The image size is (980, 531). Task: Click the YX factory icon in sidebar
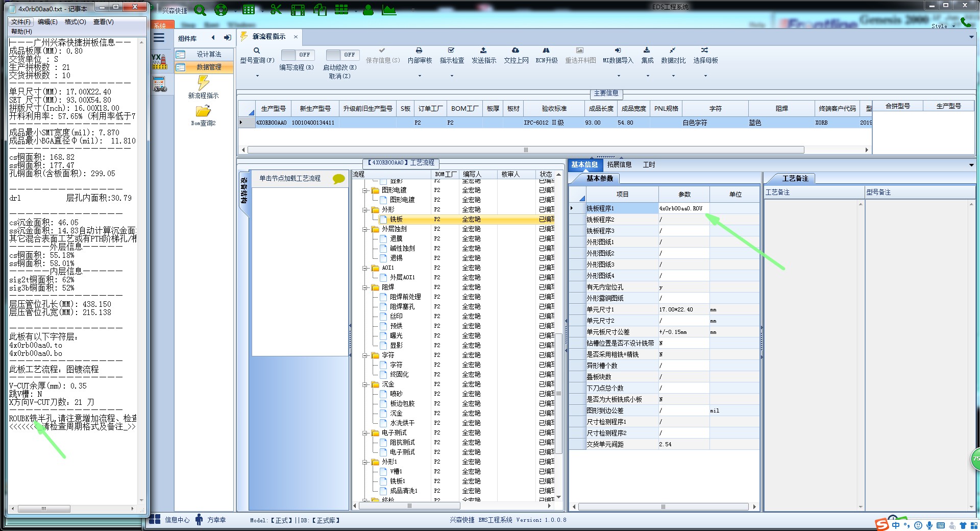pos(159,61)
